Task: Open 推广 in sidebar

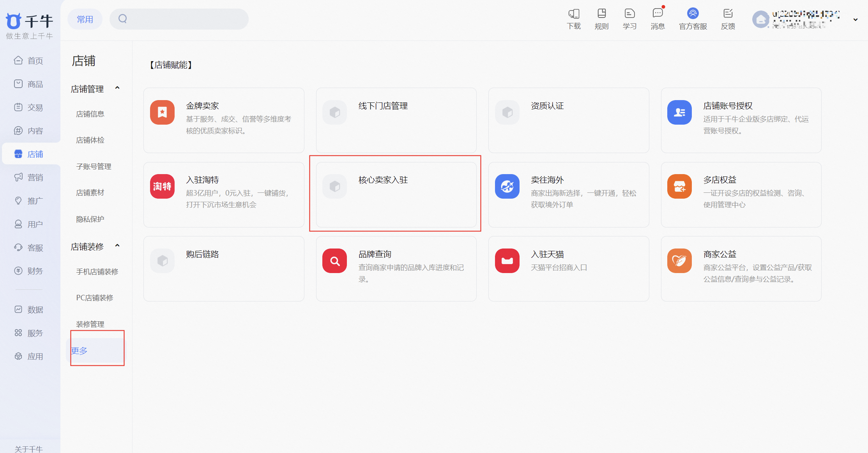Action: click(x=29, y=201)
